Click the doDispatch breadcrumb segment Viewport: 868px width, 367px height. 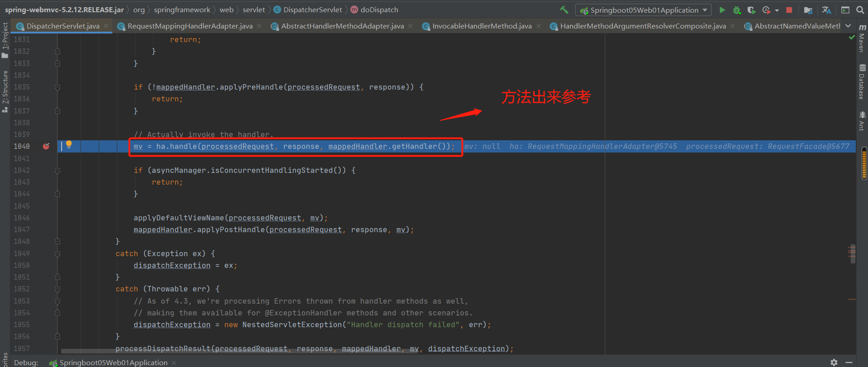[x=379, y=10]
